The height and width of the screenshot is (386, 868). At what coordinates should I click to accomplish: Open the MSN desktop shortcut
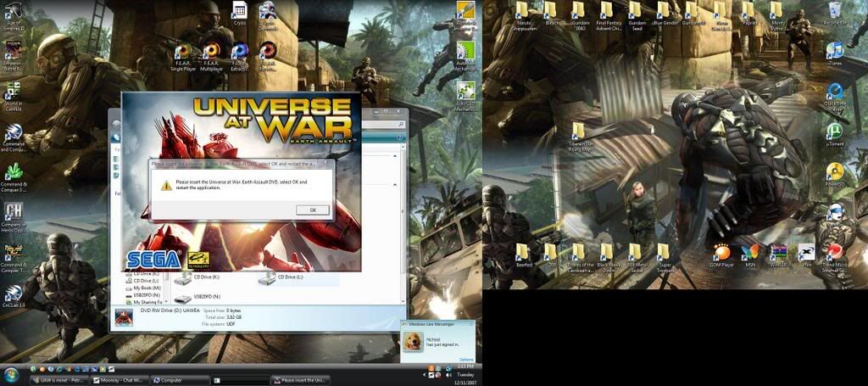pos(750,256)
